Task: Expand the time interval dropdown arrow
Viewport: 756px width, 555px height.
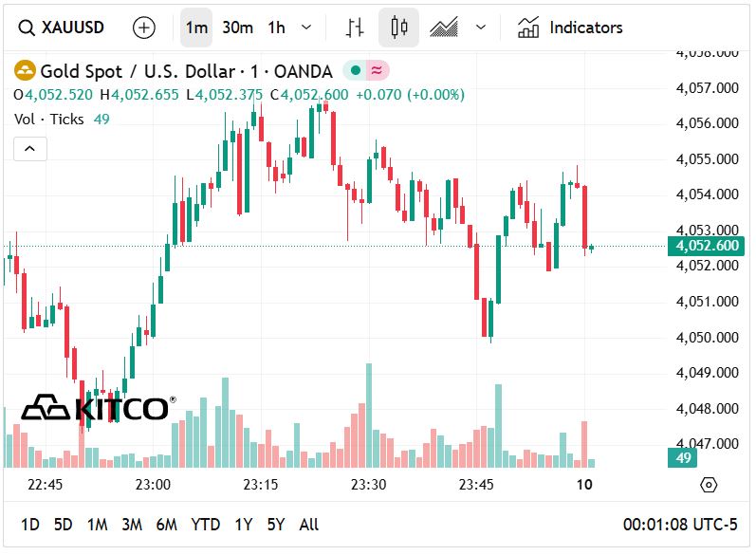Action: click(x=306, y=28)
